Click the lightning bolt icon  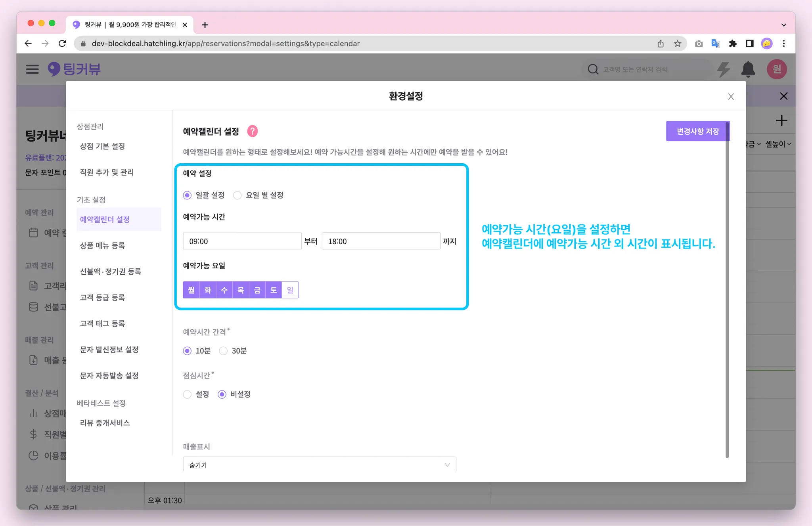tap(724, 69)
